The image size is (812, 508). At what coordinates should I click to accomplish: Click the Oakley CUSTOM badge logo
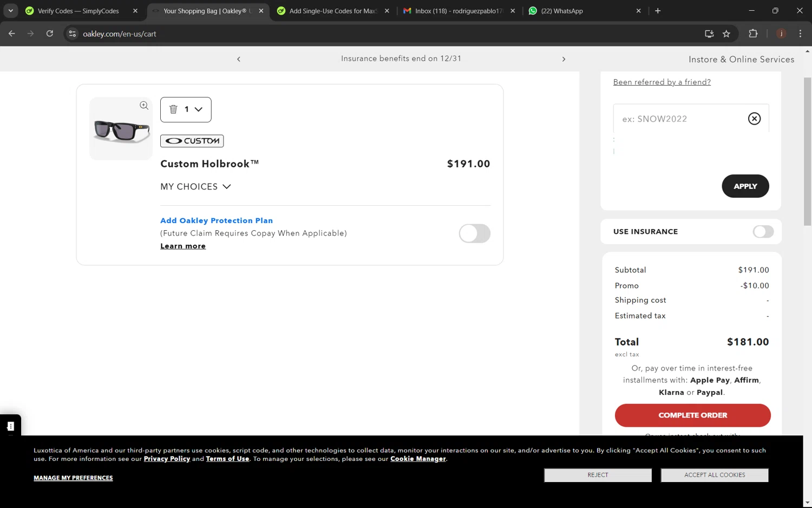pos(192,141)
